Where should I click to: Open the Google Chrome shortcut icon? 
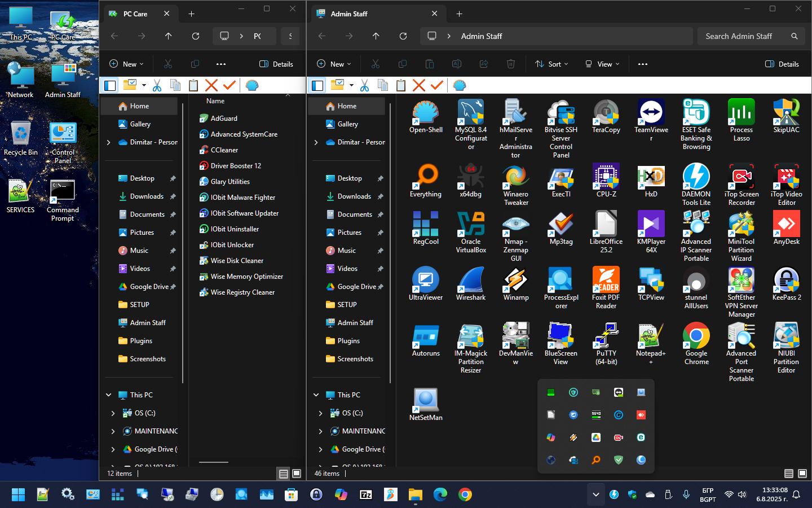(x=696, y=344)
